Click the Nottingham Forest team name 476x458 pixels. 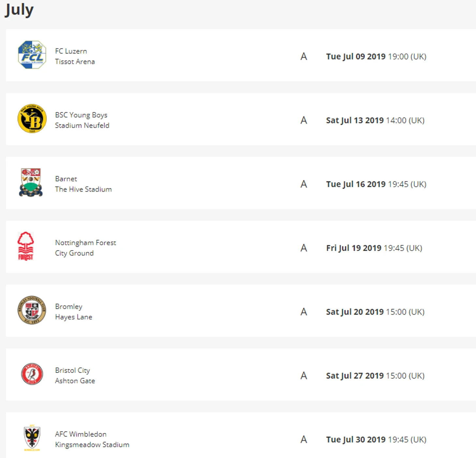pos(85,243)
